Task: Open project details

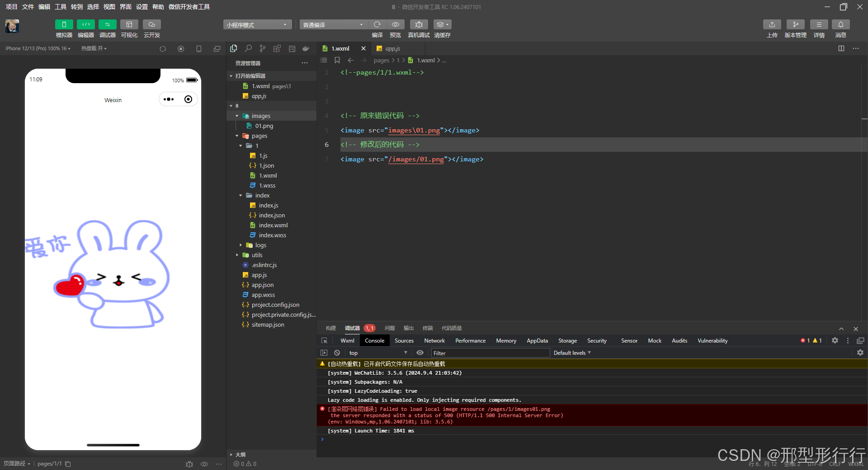Action: [819, 24]
